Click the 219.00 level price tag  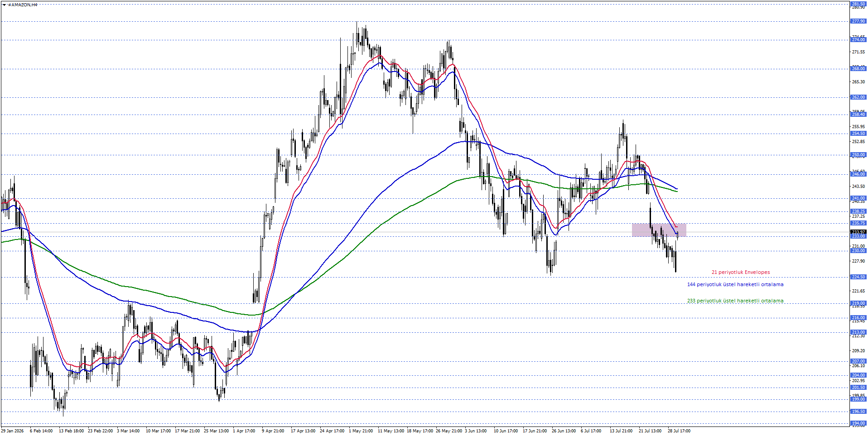pos(858,303)
